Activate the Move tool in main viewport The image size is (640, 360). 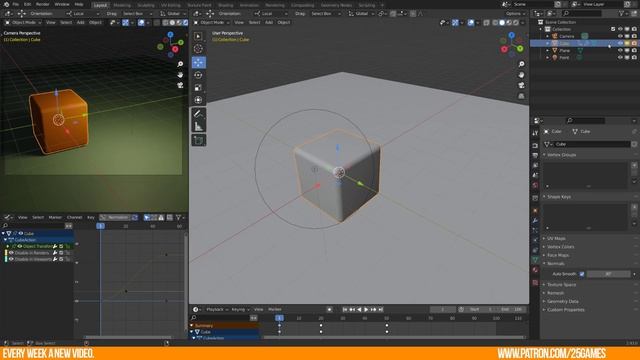[198, 62]
